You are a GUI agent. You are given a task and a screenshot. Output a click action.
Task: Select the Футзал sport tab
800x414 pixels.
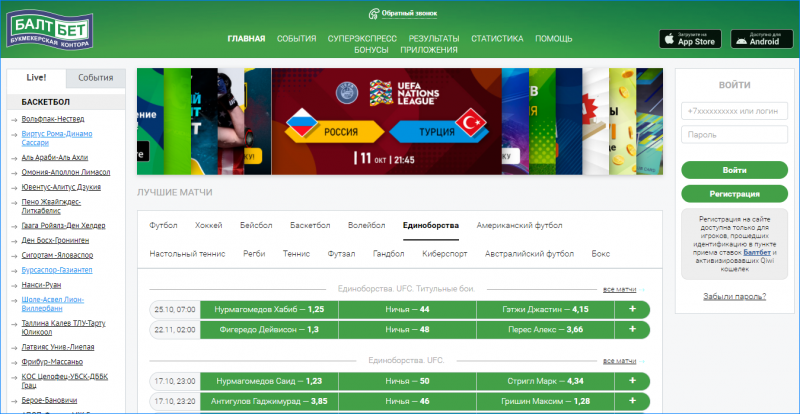coord(341,254)
